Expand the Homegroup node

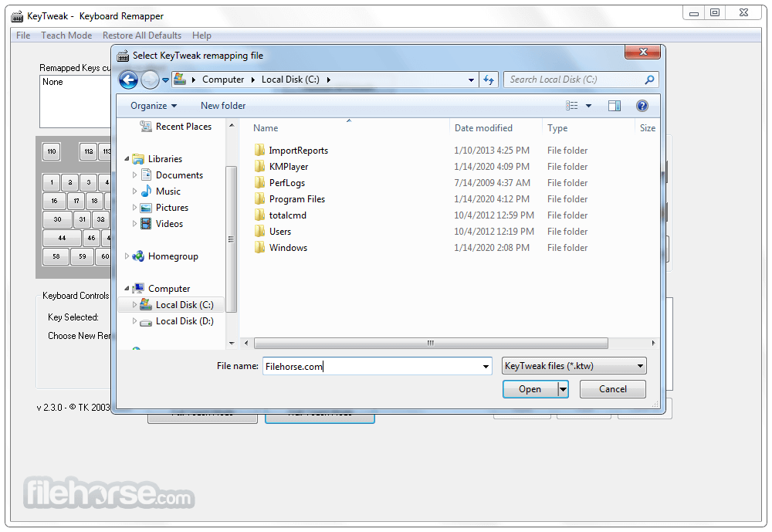127,256
